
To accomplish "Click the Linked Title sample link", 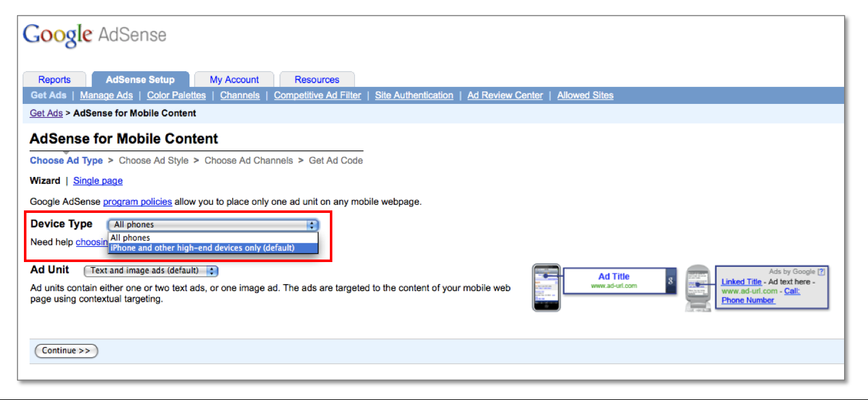I will 741,282.
